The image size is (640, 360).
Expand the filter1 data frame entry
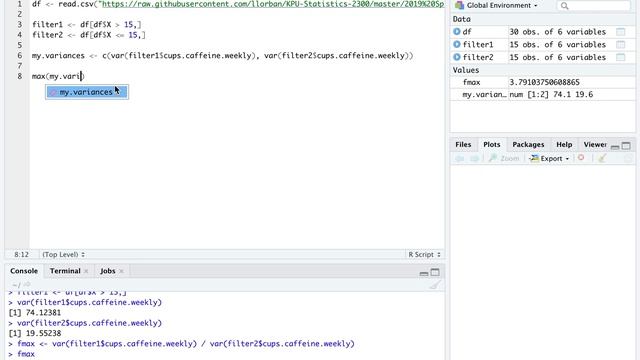tap(457, 44)
